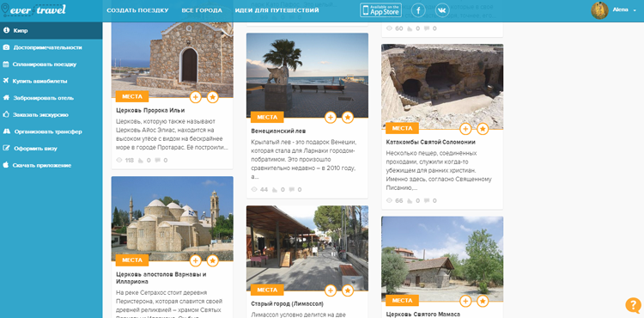Image resolution: width=644 pixels, height=318 pixels.
Task: Favorite Церковь Святого Мамаса with star icon
Action: pyautogui.click(x=483, y=301)
